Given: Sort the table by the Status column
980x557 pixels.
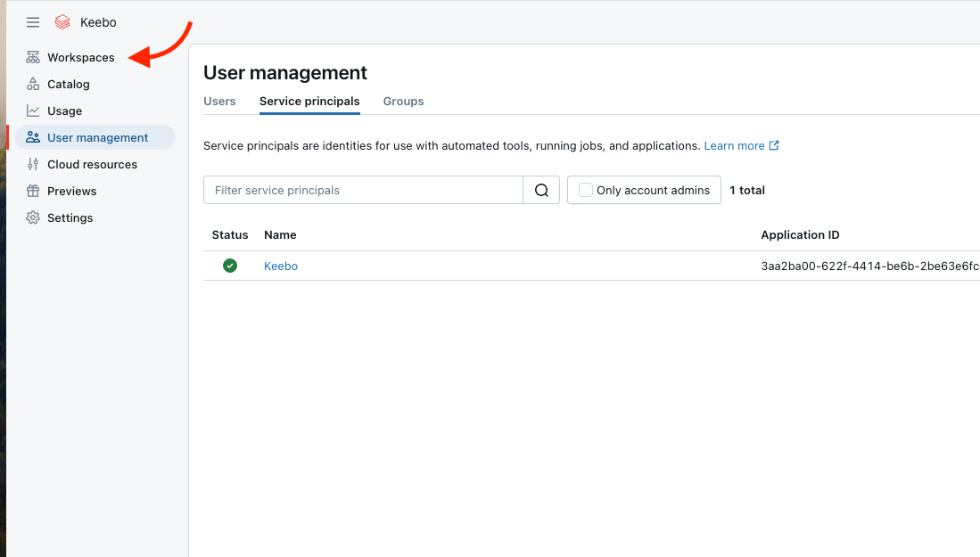Looking at the screenshot, I should (229, 234).
